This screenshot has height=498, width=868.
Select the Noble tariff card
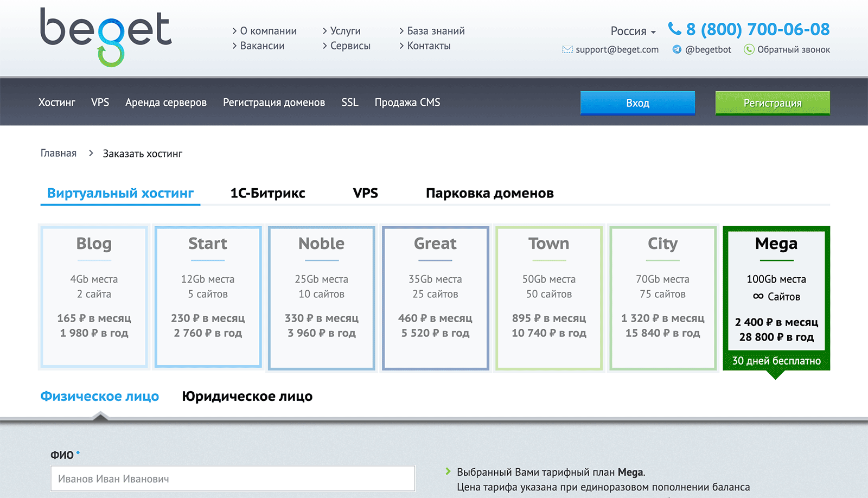pyautogui.click(x=322, y=298)
